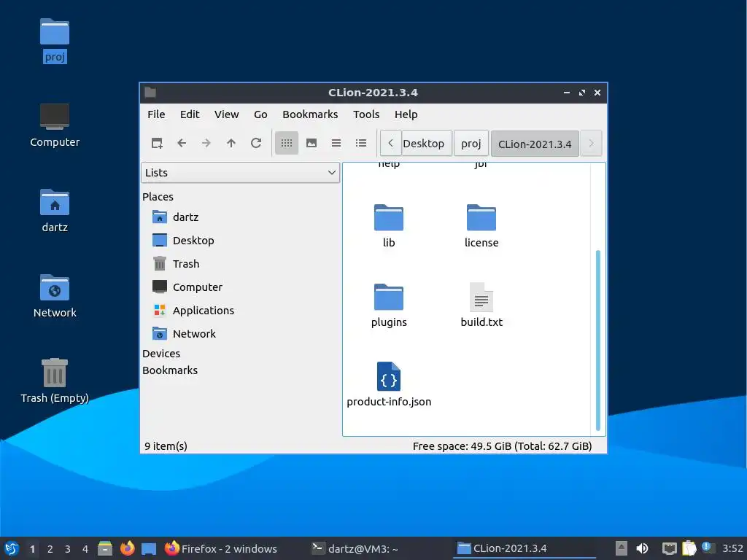747x560 pixels.
Task: Open a new tab in the file manager
Action: [157, 143]
